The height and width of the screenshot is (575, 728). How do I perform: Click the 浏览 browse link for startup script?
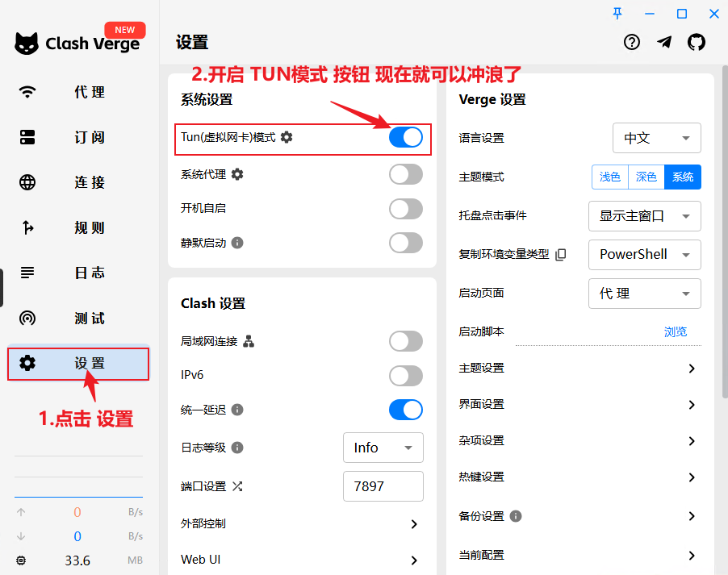coord(676,331)
